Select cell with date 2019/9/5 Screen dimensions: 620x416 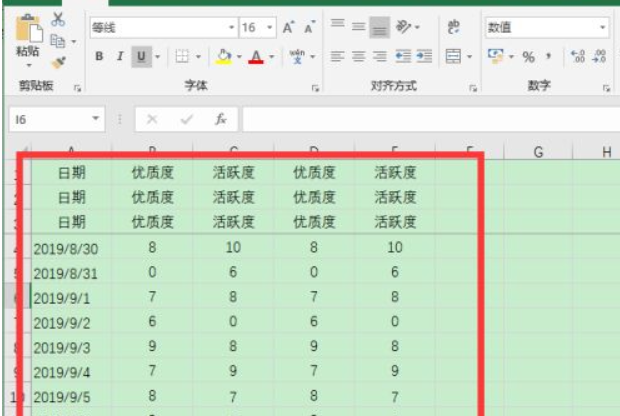pyautogui.click(x=71, y=397)
